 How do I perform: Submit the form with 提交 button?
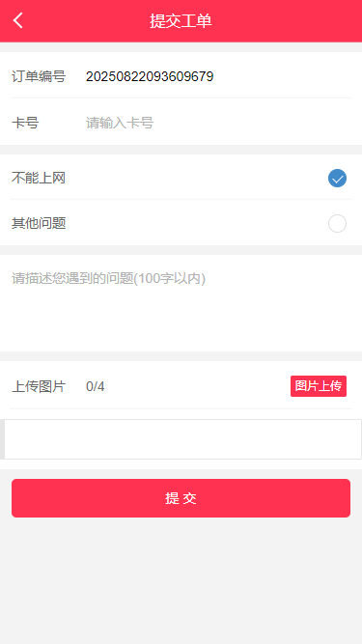(x=181, y=498)
